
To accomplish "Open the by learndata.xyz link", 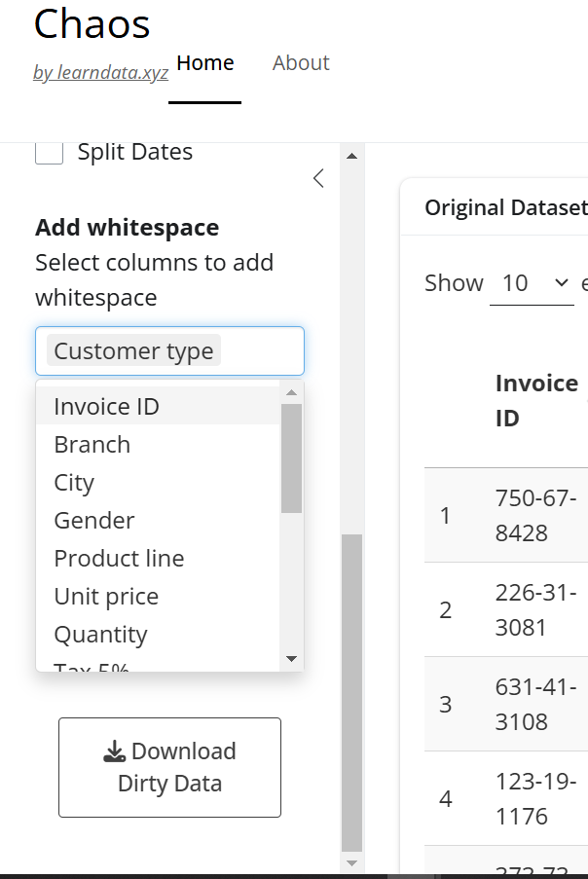I will (x=101, y=72).
